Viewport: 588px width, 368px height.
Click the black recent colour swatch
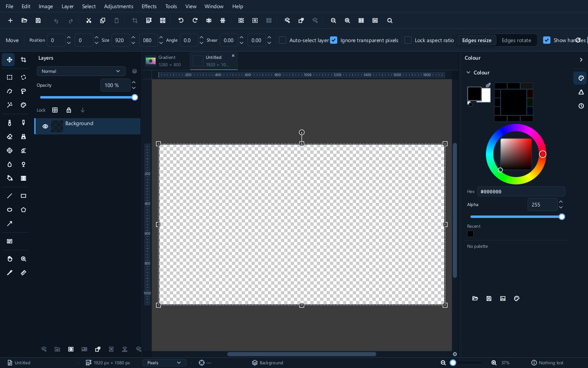[470, 234]
